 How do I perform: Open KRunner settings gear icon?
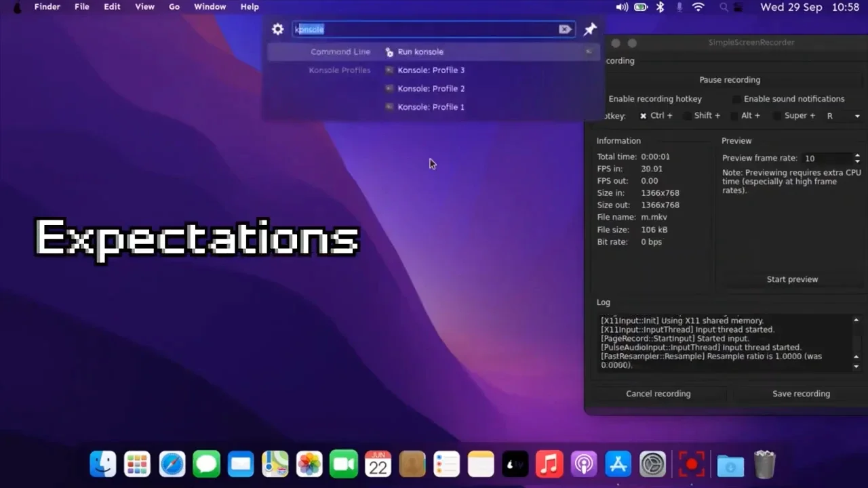tap(277, 29)
